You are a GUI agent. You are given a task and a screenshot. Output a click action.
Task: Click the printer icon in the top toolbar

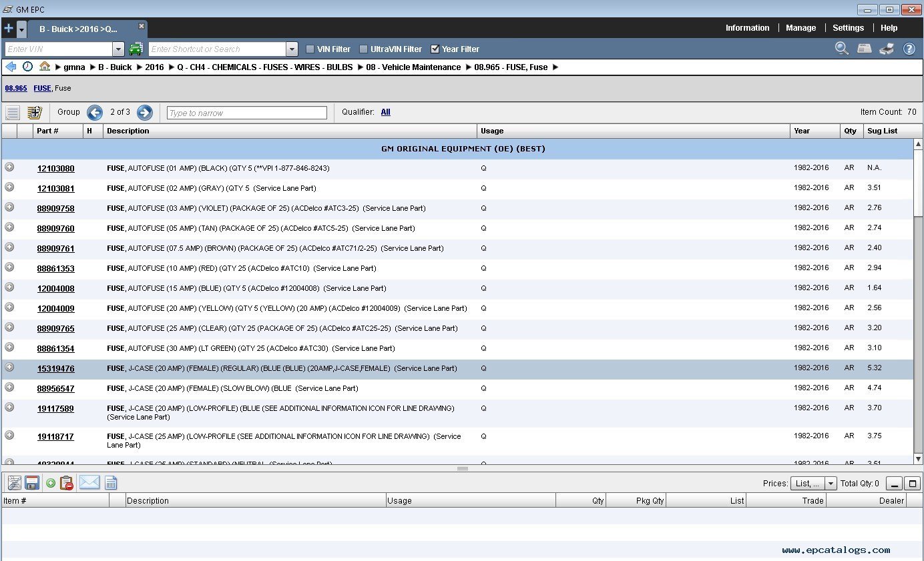[887, 49]
